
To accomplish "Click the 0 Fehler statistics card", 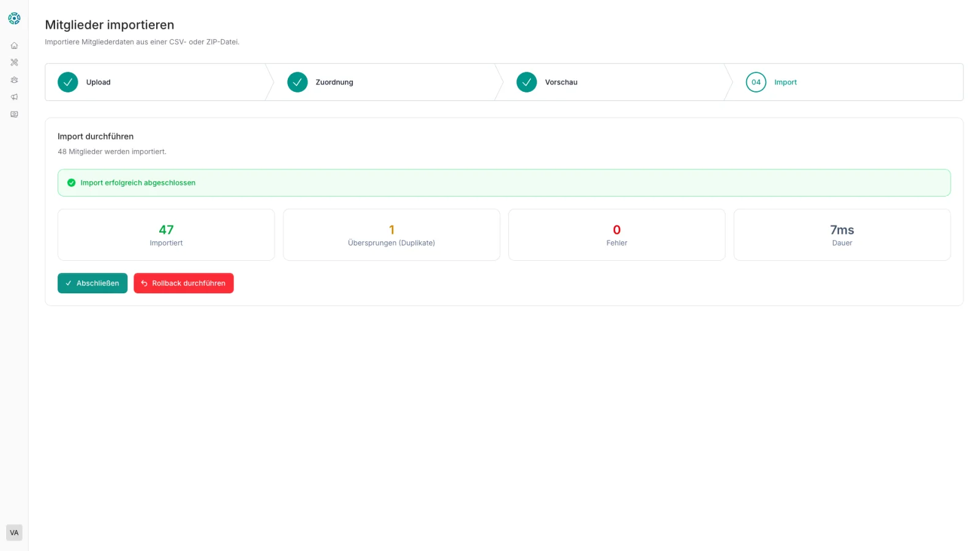I will point(617,234).
